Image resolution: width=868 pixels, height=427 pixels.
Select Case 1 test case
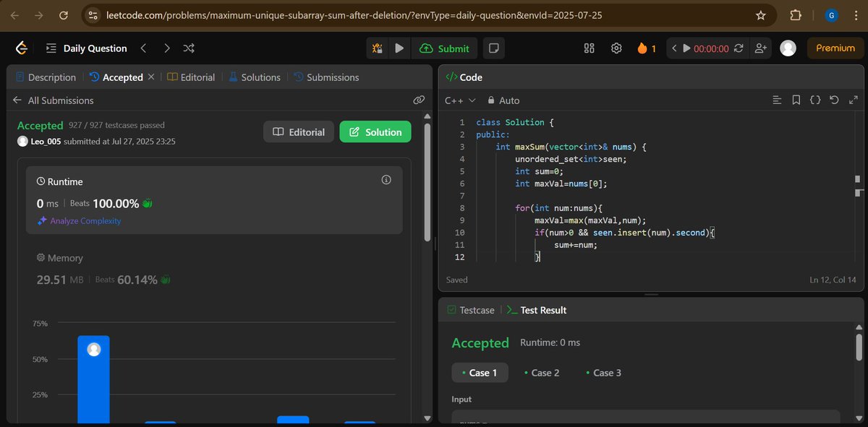[x=480, y=373]
